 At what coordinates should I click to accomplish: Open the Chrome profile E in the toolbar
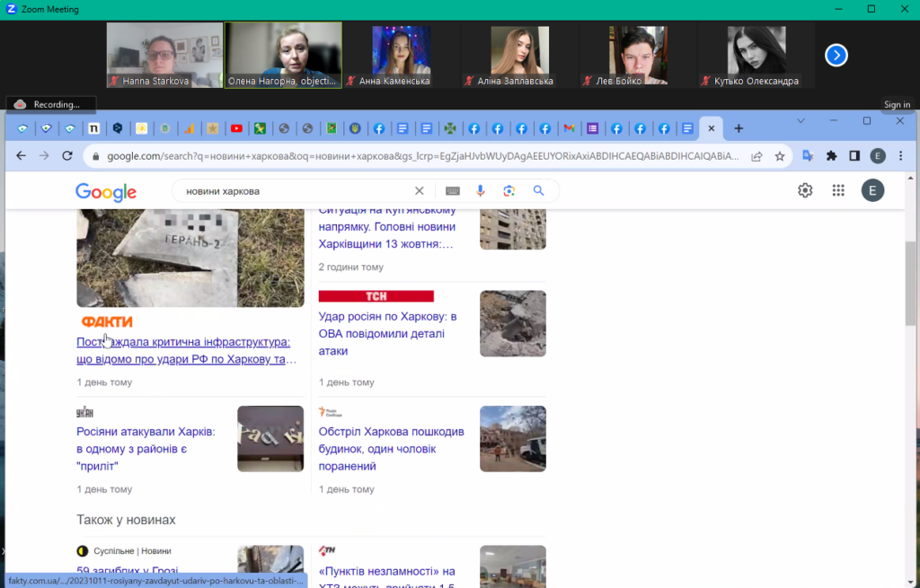click(x=878, y=156)
